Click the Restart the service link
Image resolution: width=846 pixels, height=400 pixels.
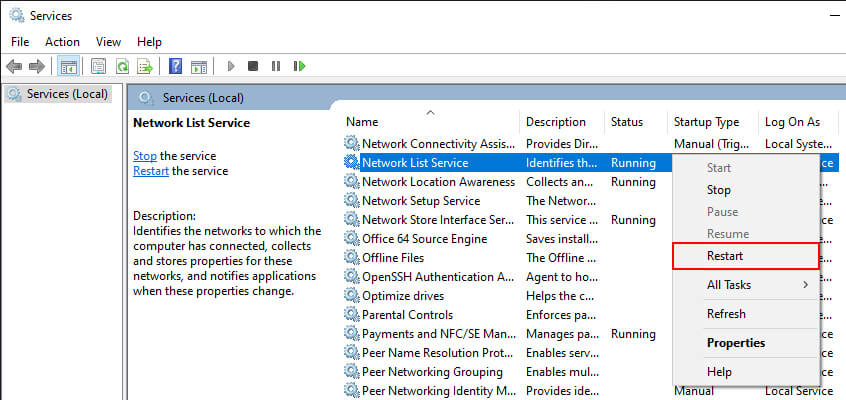(x=153, y=171)
